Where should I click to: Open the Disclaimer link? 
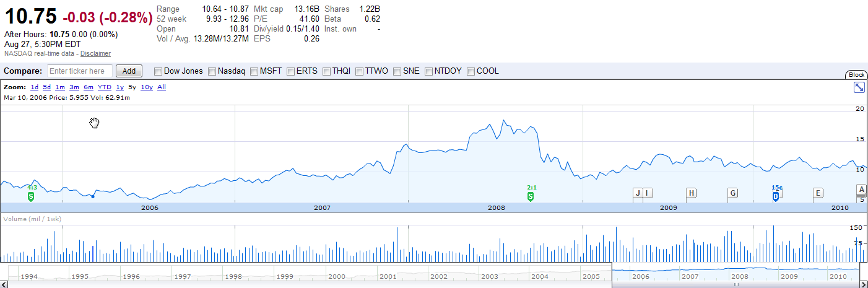(x=95, y=54)
